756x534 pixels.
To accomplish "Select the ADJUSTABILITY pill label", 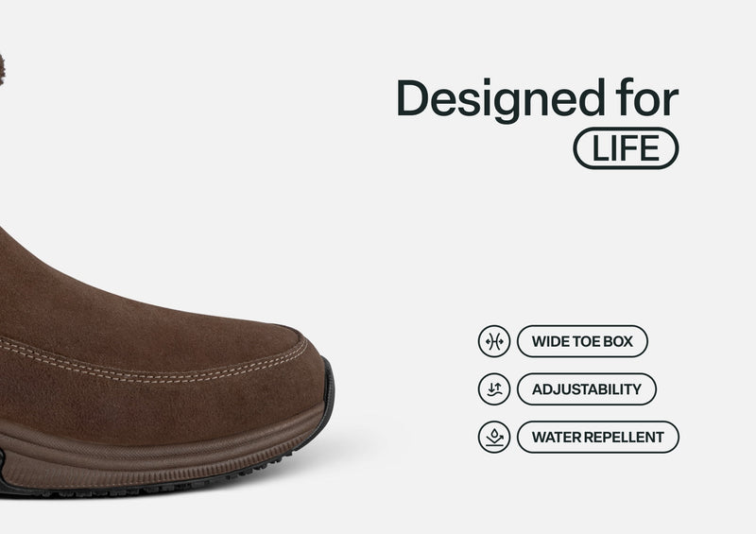I will tap(587, 388).
